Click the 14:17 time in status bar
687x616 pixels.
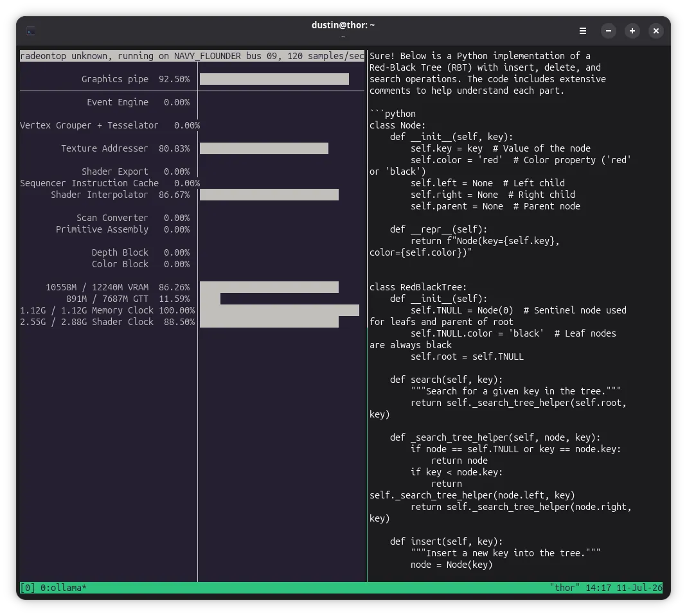598,588
